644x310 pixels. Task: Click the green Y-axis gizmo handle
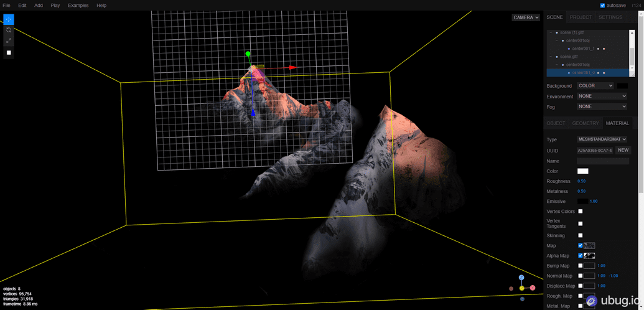point(248,54)
